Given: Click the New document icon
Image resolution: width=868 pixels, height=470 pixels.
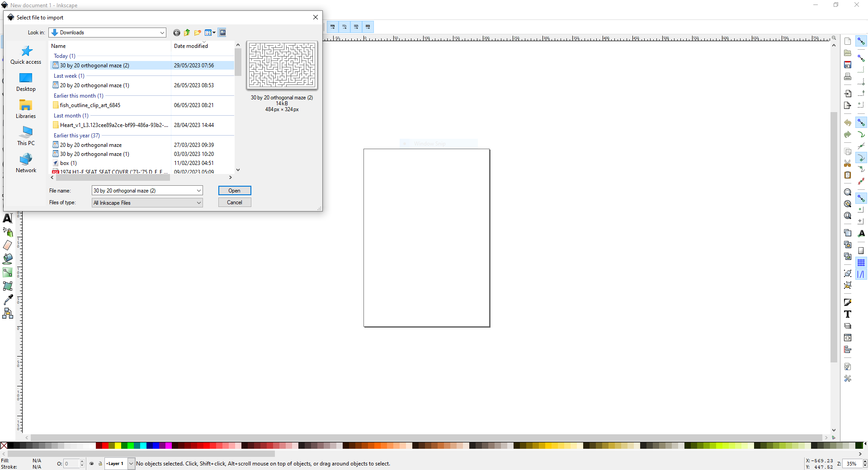Looking at the screenshot, I should tap(848, 41).
